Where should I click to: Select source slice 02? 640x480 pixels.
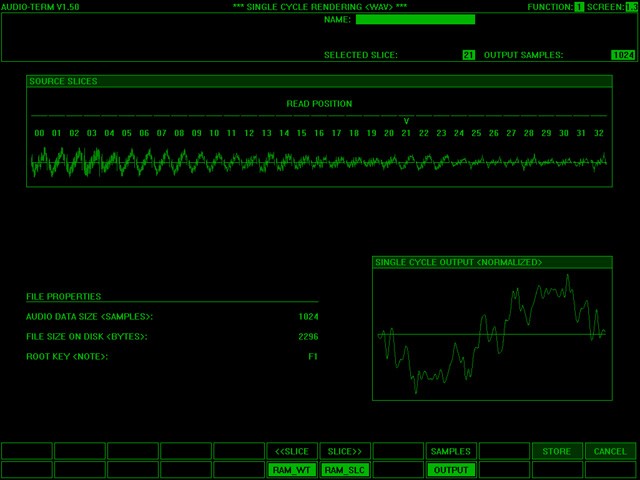point(74,133)
